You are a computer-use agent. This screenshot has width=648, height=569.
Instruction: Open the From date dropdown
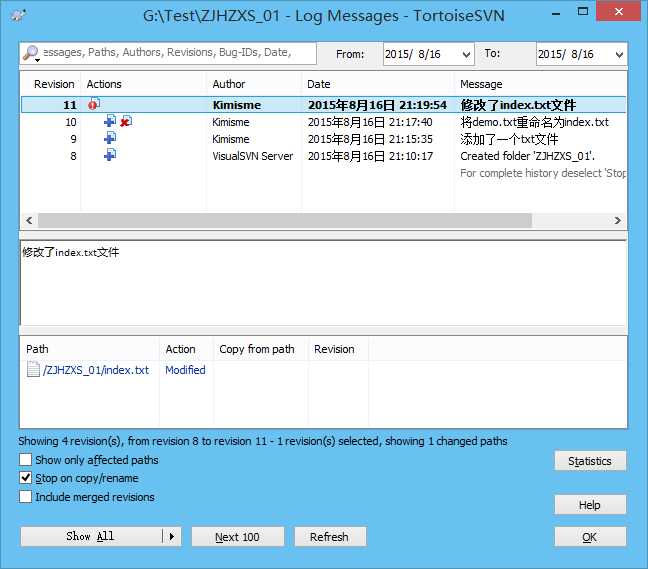pos(466,55)
